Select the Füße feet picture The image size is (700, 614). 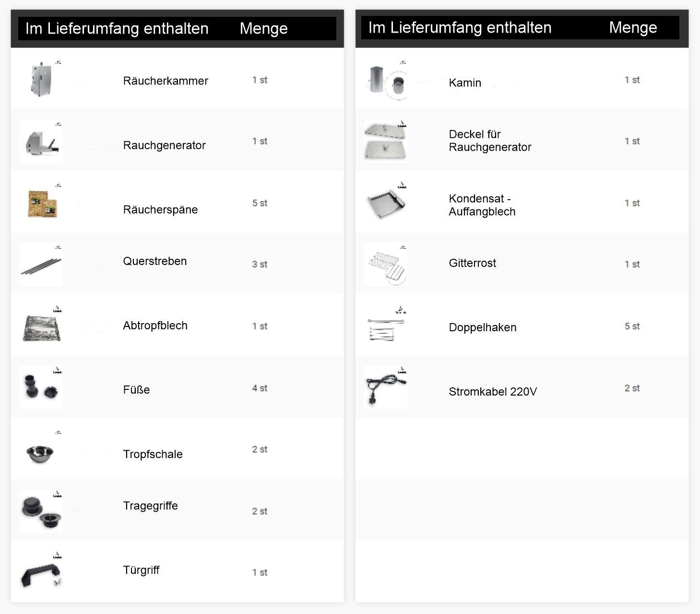coord(41,387)
